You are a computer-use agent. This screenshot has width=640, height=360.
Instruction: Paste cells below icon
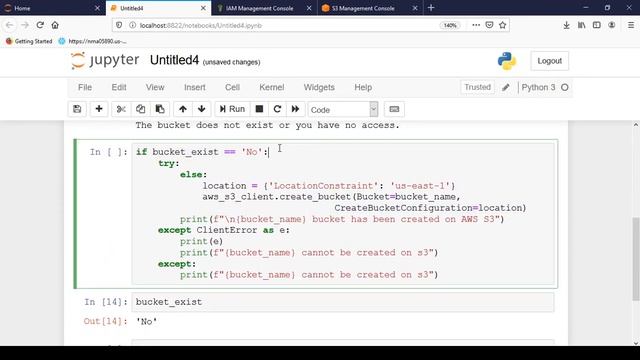pyautogui.click(x=160, y=109)
